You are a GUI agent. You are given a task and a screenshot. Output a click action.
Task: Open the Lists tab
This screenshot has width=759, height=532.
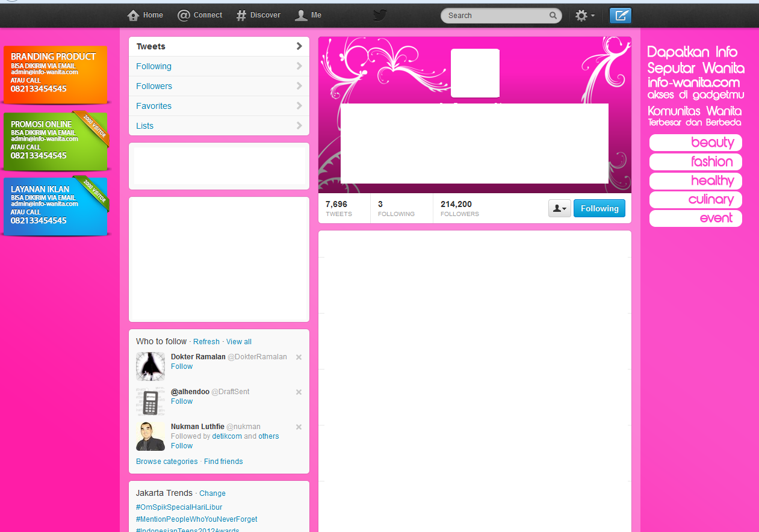(144, 126)
